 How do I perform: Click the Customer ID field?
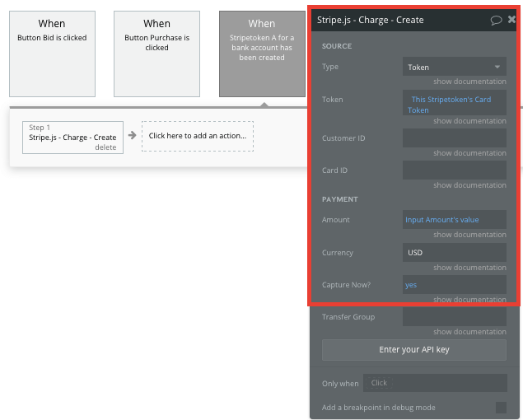(455, 138)
